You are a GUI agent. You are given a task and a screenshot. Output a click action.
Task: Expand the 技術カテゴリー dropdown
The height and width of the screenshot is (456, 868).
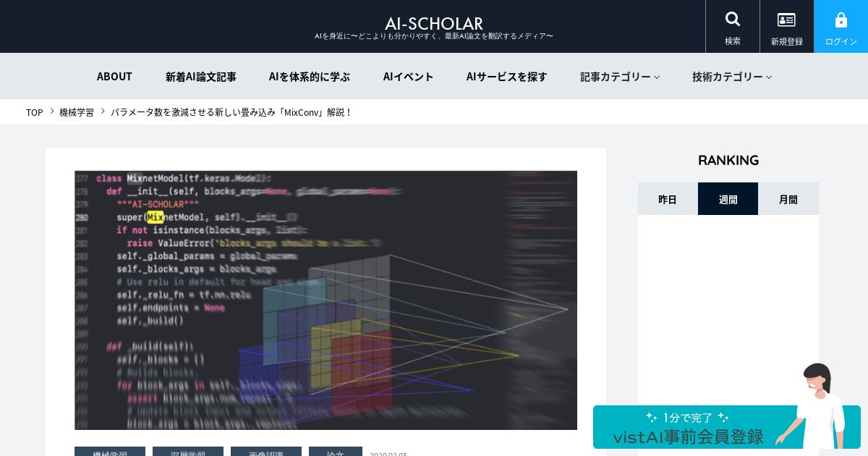[x=732, y=76]
